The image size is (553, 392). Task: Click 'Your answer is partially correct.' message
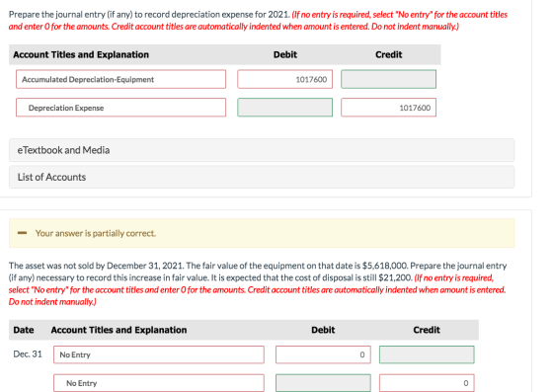95,233
